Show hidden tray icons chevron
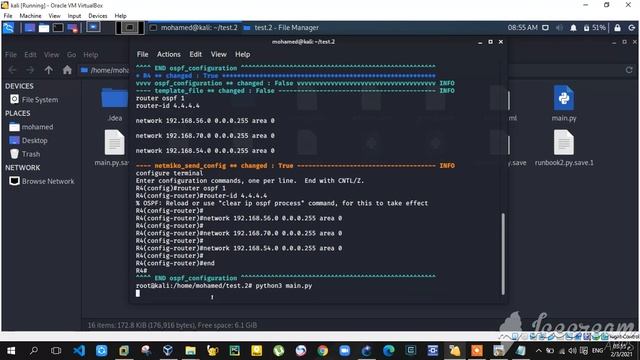Viewport: 640px width, 360px height. [x=539, y=351]
